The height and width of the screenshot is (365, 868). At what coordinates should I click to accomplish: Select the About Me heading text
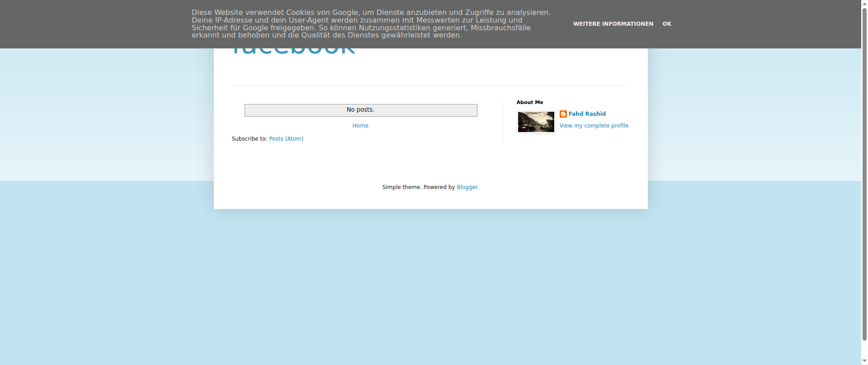[x=529, y=103]
